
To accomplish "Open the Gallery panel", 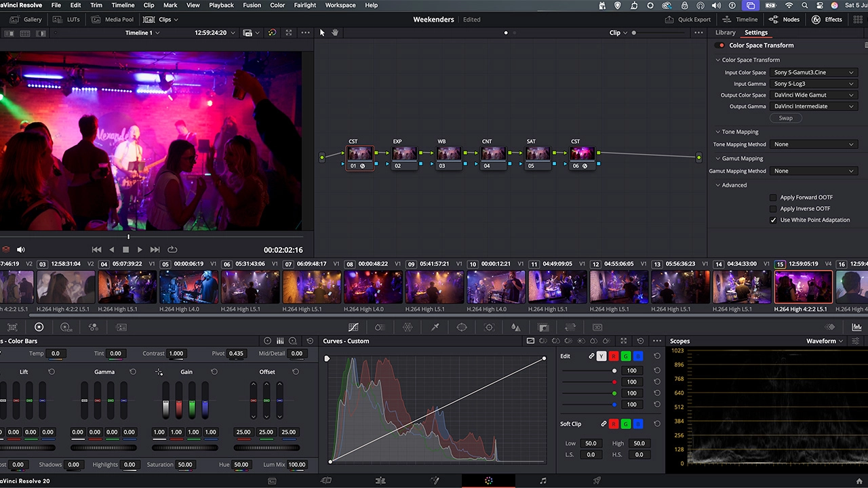I will tap(26, 20).
